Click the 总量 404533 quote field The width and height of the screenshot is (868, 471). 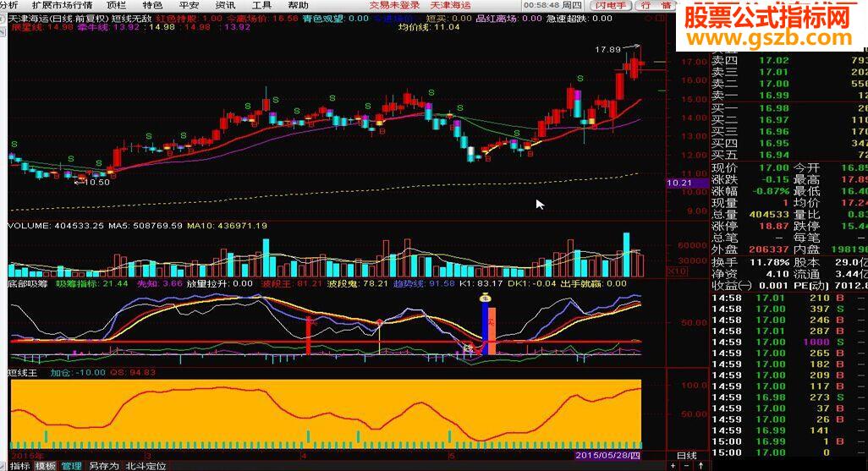pyautogui.click(x=750, y=214)
